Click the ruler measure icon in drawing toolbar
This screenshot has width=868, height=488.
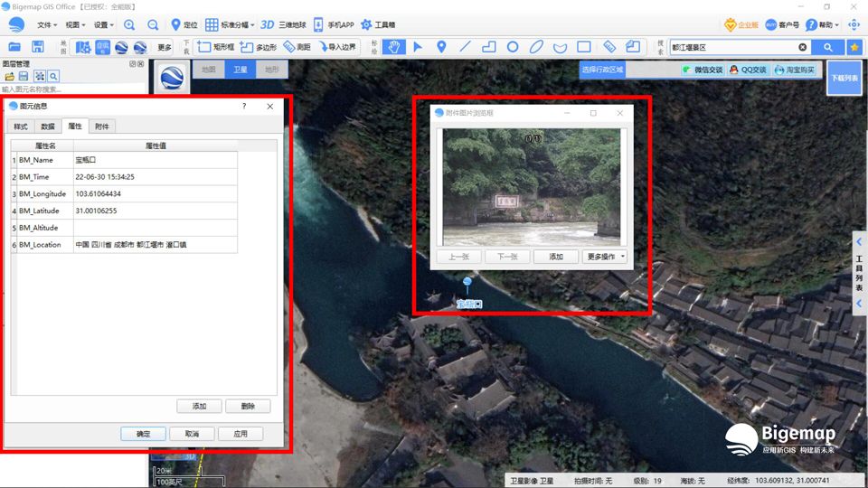609,47
